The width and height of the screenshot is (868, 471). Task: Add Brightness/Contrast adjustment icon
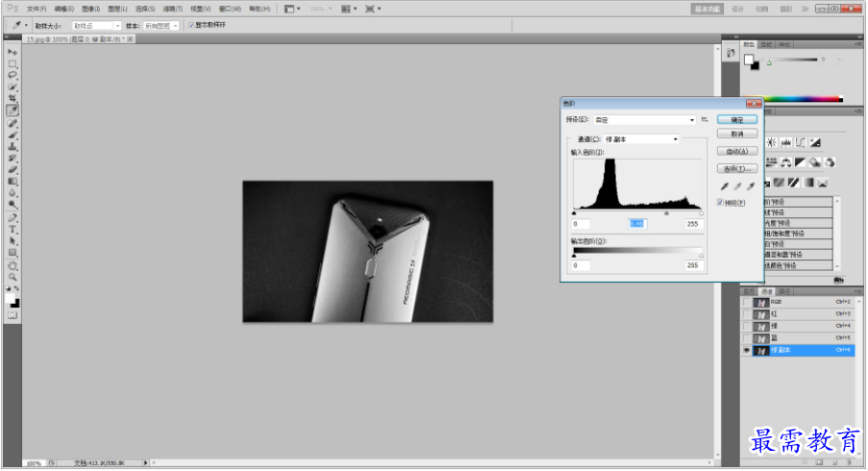coord(771,142)
